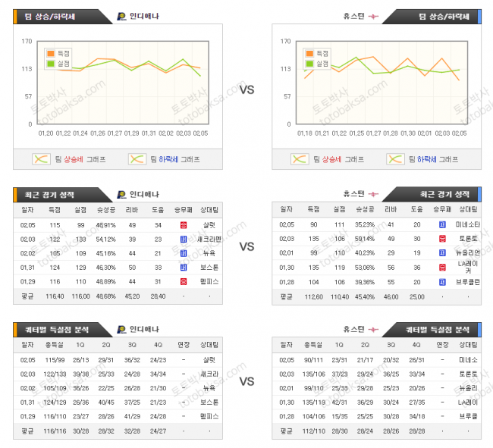Click Indiana's 하락세 graph icon
Viewport: 493px width, 448px height.
click(137, 159)
